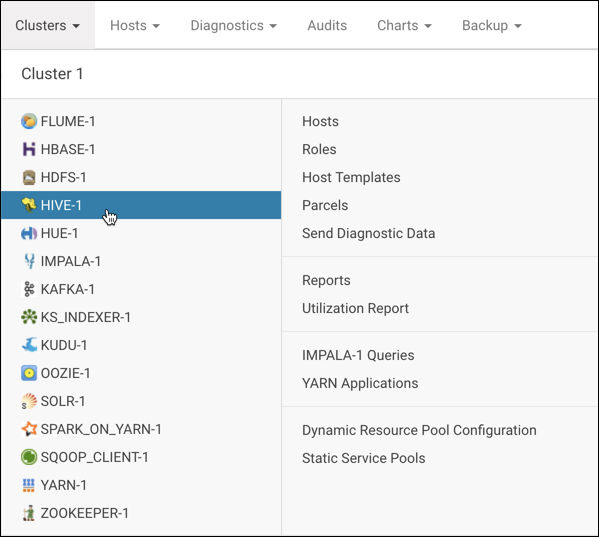This screenshot has height=537, width=599.
Task: Click the KUDU-1 blue icon
Action: [29, 345]
